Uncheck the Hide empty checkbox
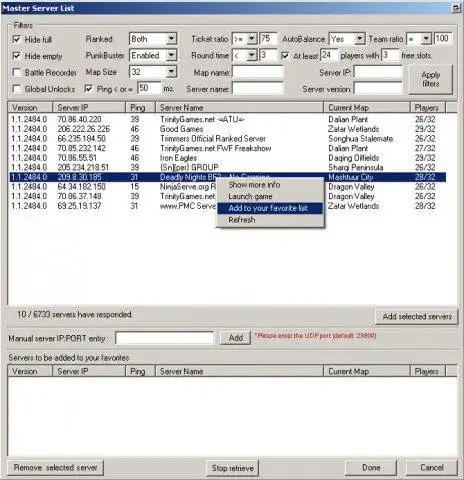Image resolution: width=464 pixels, height=480 pixels. [x=16, y=56]
